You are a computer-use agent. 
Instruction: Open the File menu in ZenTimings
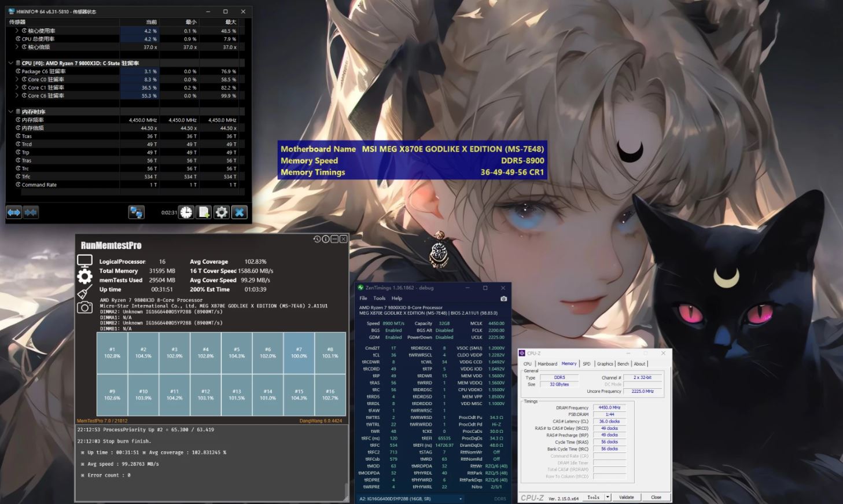363,298
